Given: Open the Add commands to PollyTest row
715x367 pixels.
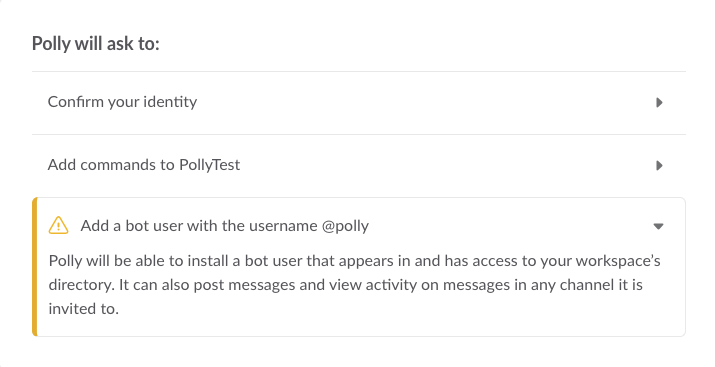Looking at the screenshot, I should [x=358, y=165].
